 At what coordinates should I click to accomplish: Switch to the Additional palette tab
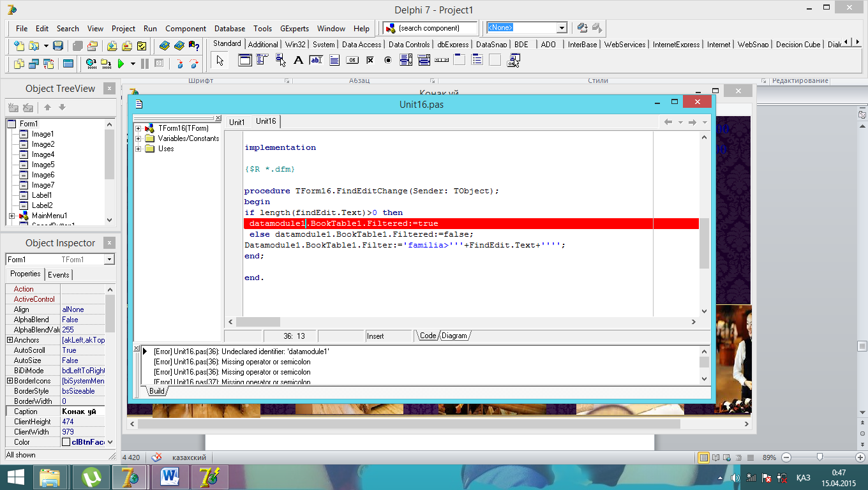point(263,45)
